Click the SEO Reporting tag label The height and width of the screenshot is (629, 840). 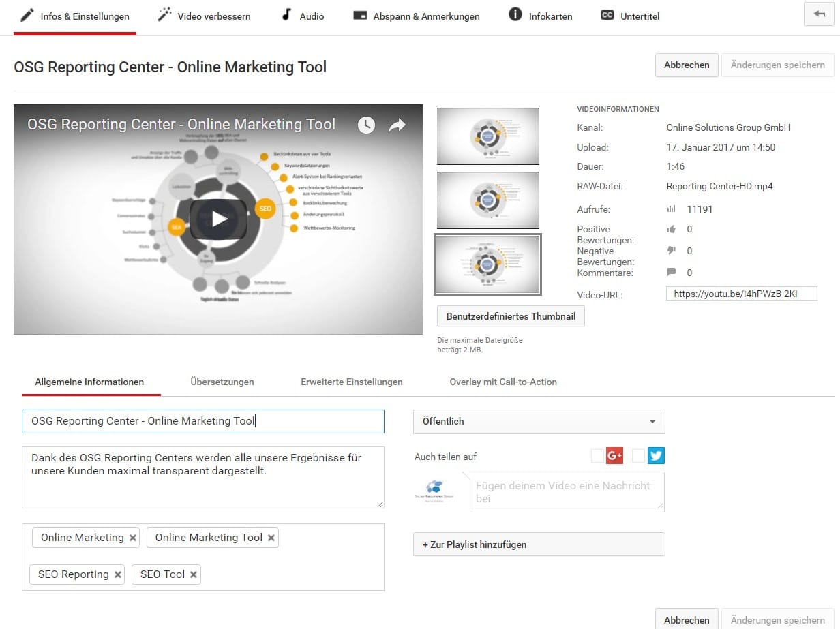coord(74,574)
